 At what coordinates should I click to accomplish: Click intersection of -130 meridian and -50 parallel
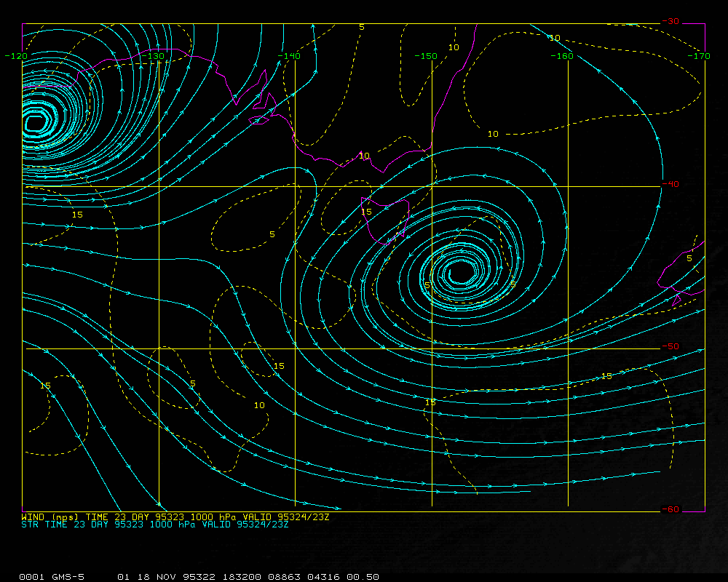(x=159, y=348)
